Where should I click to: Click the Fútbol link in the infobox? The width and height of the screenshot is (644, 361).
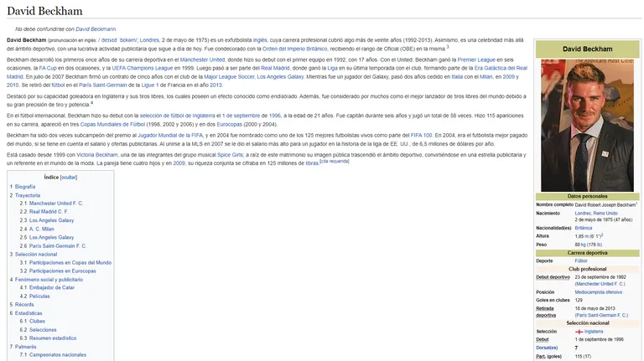pyautogui.click(x=581, y=260)
